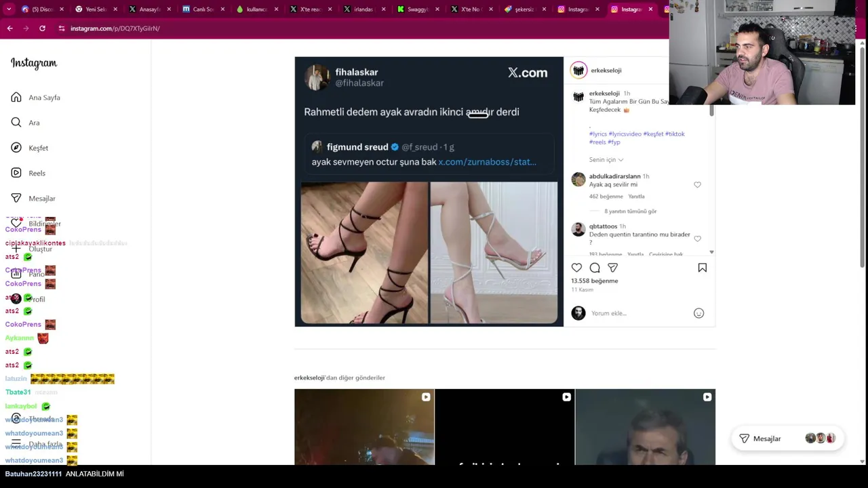868x488 pixels.
Task: Click #reels hashtag link
Action: [597, 142]
